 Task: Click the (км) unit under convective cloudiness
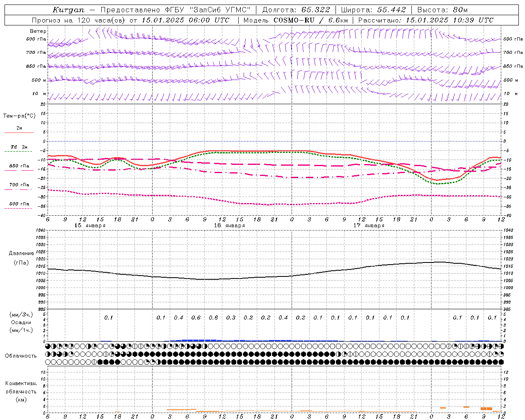tap(21, 399)
